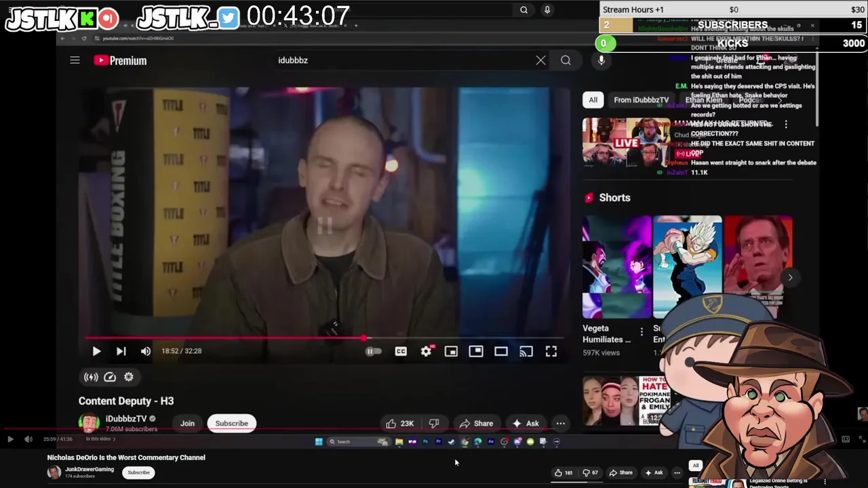Share the Nicholas DeOrio video
The height and width of the screenshot is (488, 868).
[x=620, y=473]
